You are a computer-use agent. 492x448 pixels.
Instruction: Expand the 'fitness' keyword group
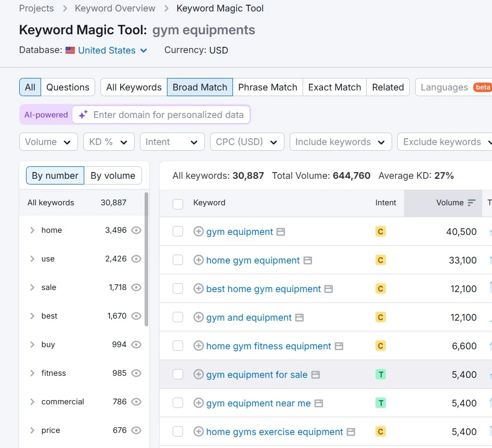[x=32, y=373]
